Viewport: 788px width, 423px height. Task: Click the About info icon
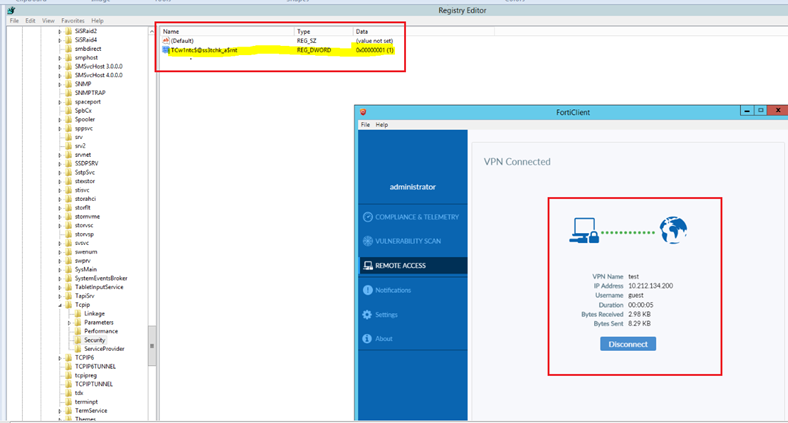click(368, 339)
